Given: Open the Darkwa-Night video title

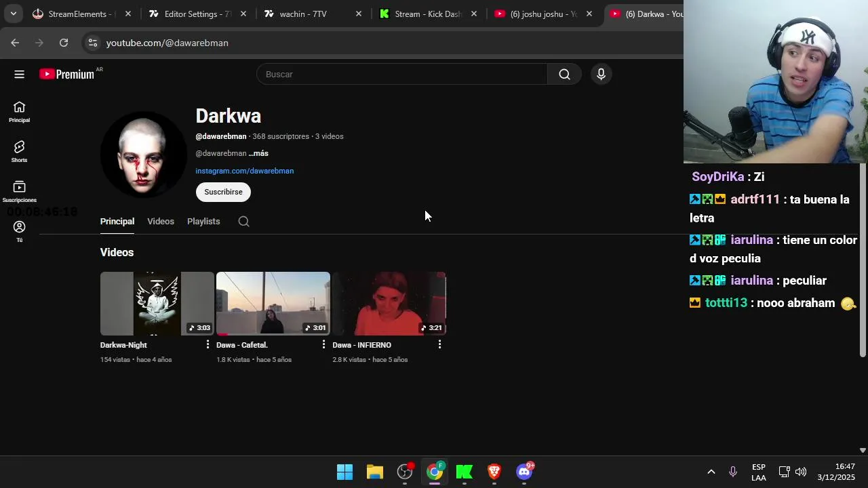Looking at the screenshot, I should (x=123, y=345).
